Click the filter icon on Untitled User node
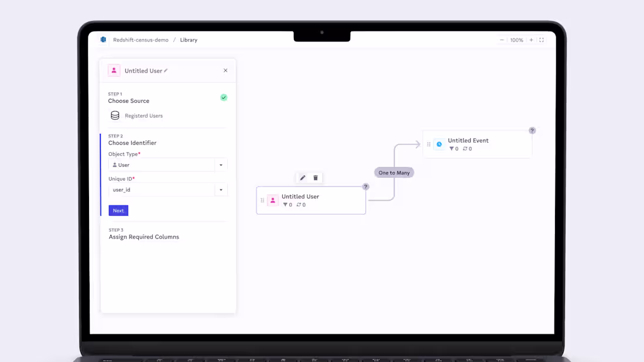Image resolution: width=644 pixels, height=362 pixels. coord(285,205)
